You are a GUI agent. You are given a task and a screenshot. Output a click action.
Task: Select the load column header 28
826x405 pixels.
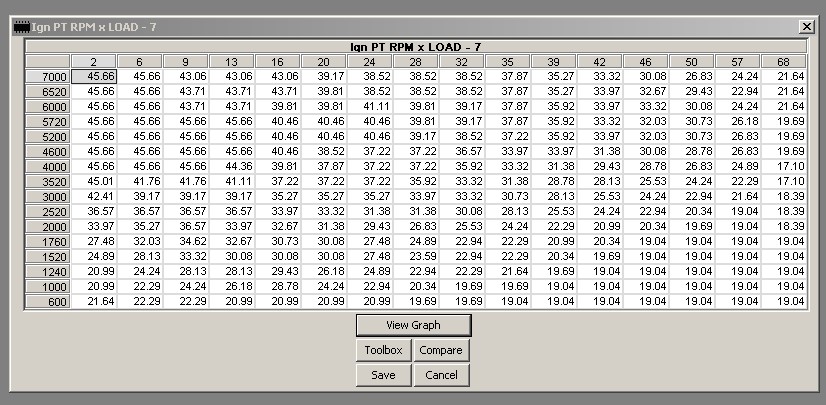point(416,62)
